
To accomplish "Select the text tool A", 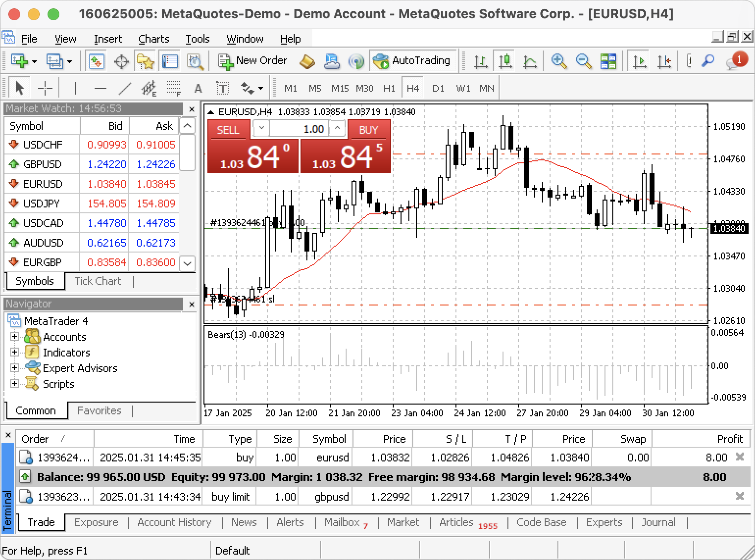I will pos(198,88).
